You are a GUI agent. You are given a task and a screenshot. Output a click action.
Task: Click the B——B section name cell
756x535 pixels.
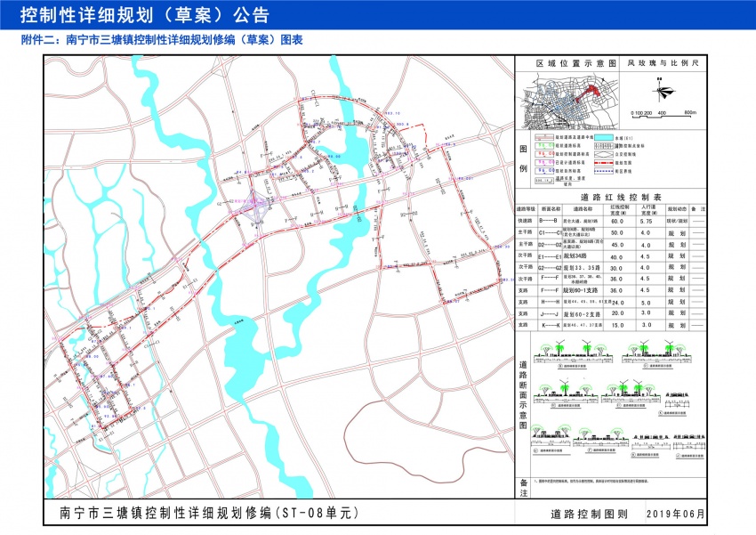point(548,221)
